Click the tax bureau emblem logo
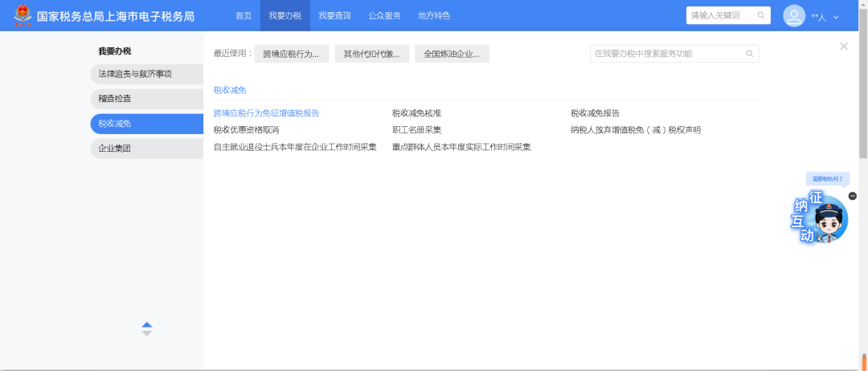Viewport: 868px width, 371px height. pos(23,15)
